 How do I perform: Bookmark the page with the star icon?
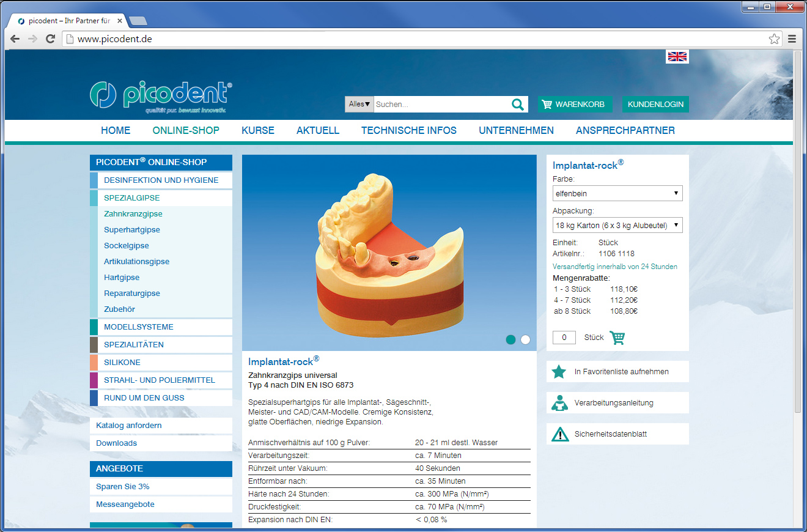[x=774, y=39]
